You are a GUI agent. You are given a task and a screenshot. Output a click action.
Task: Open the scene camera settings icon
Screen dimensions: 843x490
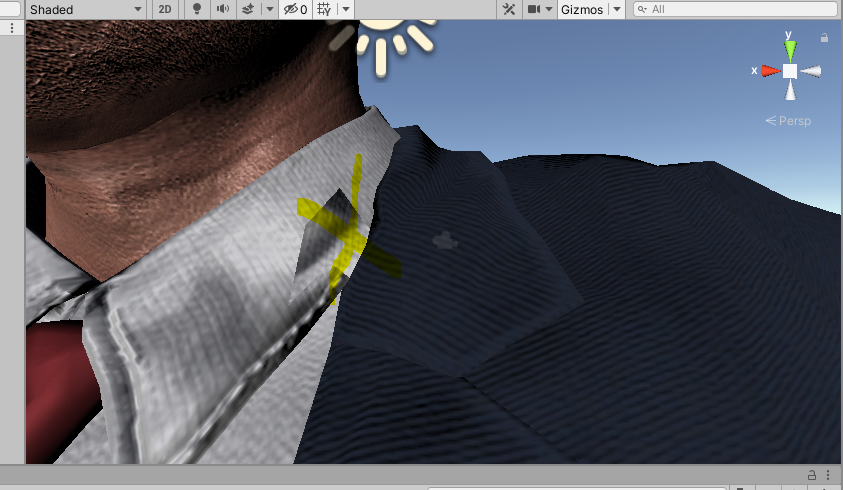click(534, 9)
